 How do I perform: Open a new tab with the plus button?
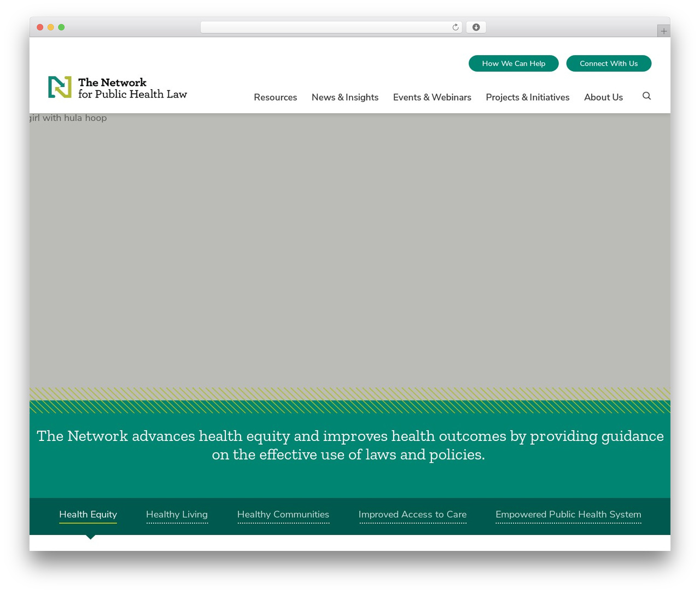coord(663,31)
